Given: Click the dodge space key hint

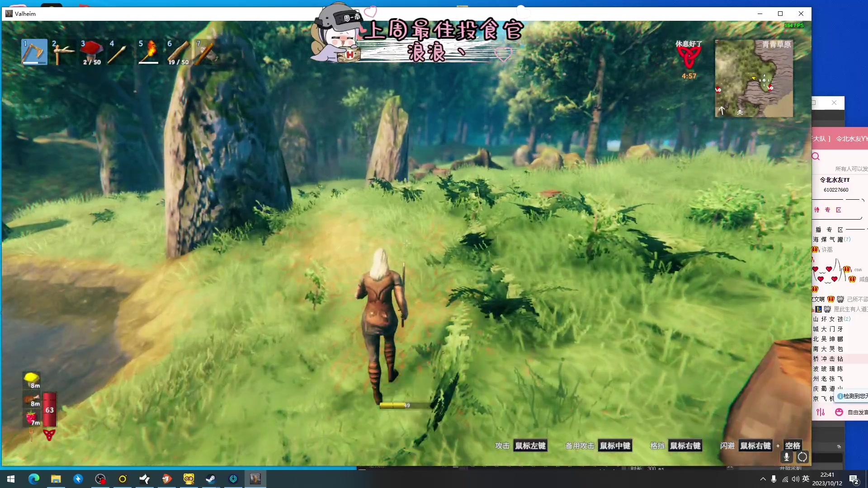Looking at the screenshot, I should click(793, 446).
